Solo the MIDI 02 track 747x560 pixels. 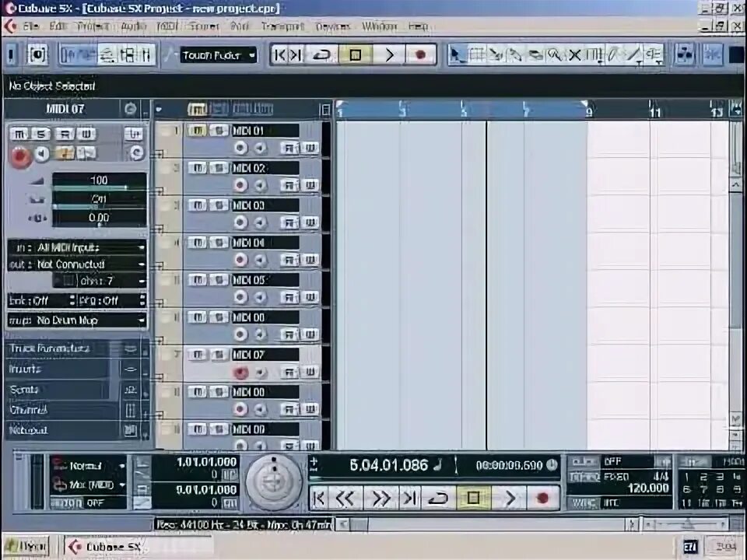coord(219,168)
